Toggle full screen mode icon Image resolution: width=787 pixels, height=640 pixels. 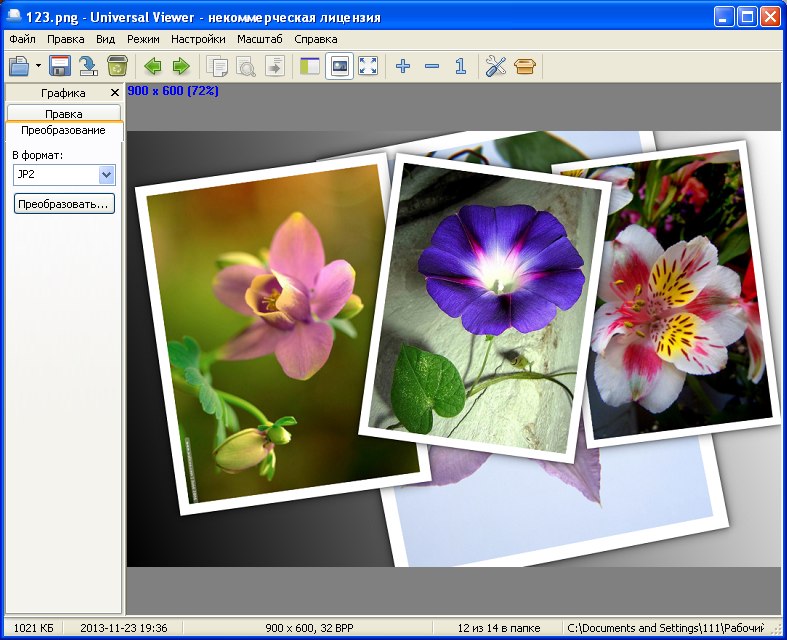[368, 66]
